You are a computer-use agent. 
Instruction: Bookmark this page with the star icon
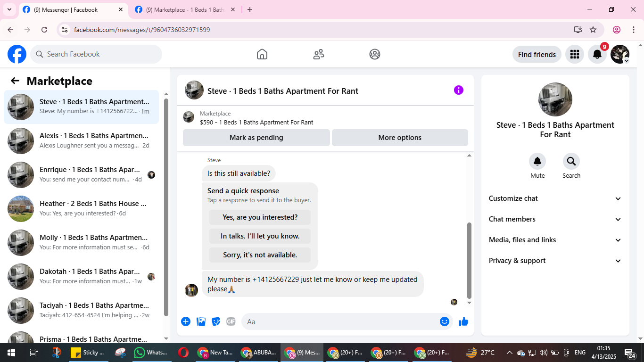593,30
